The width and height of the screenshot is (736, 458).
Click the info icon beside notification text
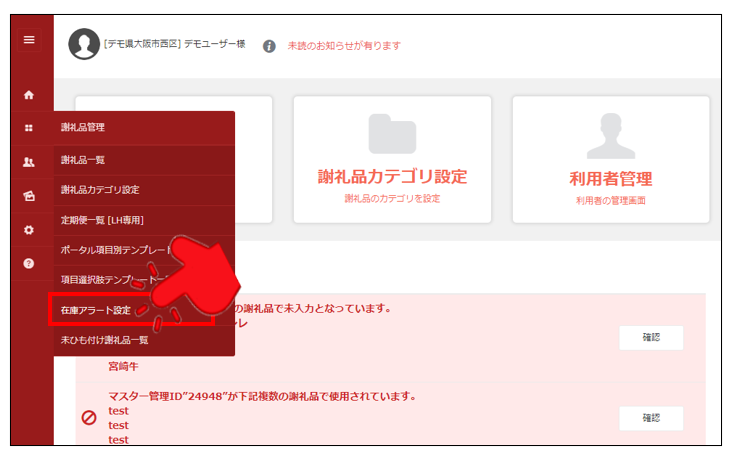click(269, 46)
